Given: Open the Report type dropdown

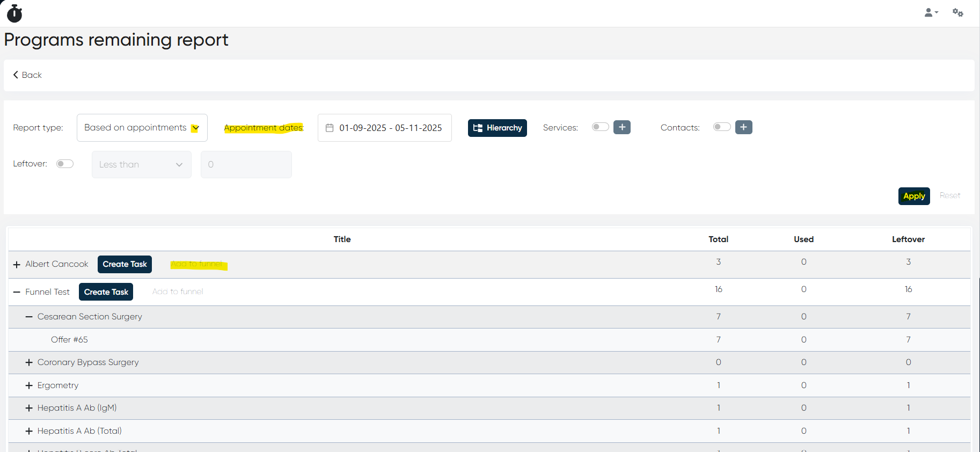Looking at the screenshot, I should click(x=142, y=128).
